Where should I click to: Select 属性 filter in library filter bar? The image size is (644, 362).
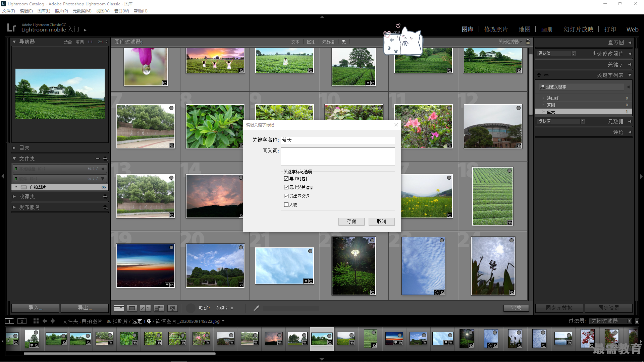[x=311, y=42]
